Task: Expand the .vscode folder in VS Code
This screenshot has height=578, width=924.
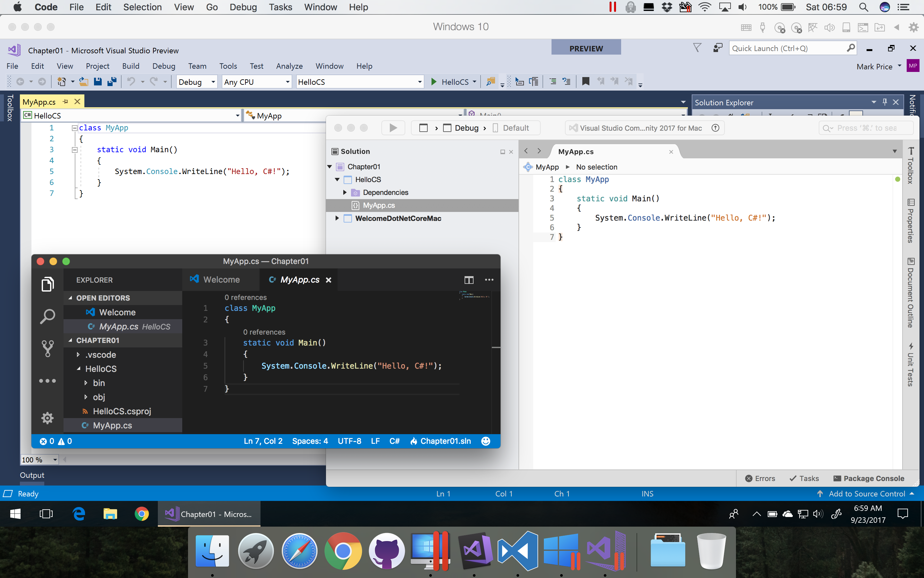Action: tap(78, 355)
